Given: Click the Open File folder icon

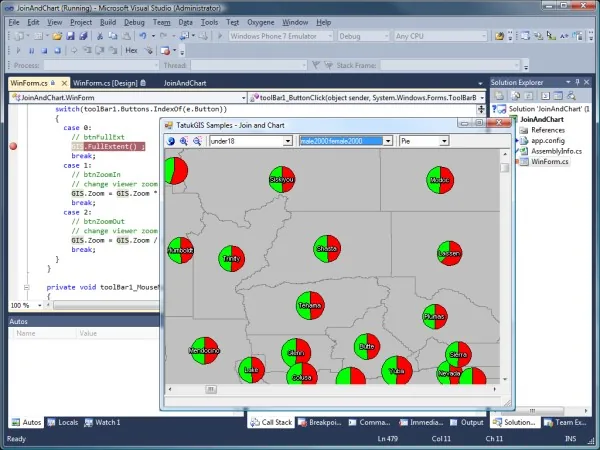Looking at the screenshot, I should pyautogui.click(x=57, y=36).
